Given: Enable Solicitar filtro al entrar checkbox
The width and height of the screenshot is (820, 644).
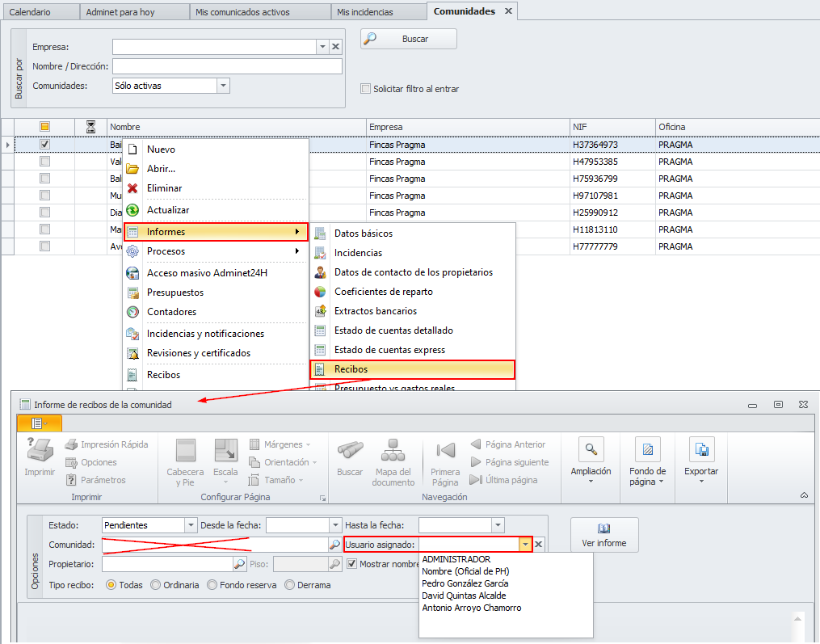Looking at the screenshot, I should coord(365,88).
